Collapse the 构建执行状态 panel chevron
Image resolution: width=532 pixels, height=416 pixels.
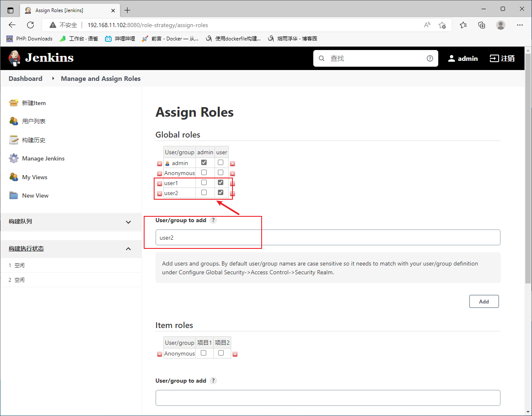(128, 249)
